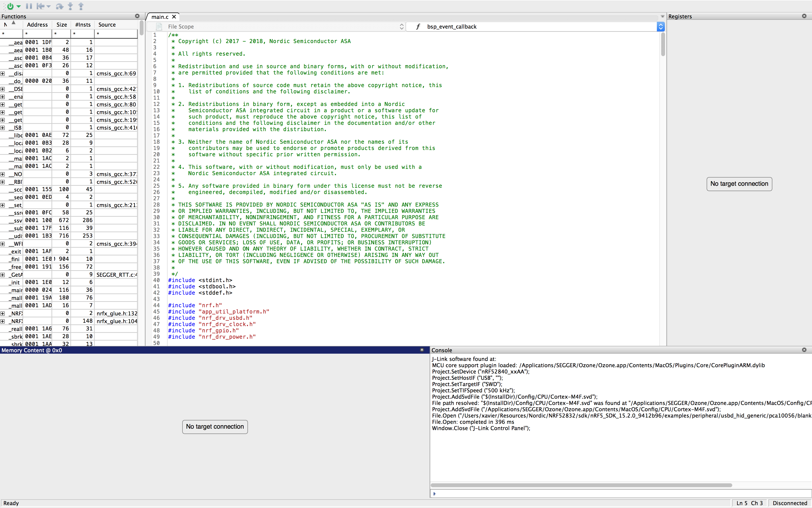Click the Ln 5 Ch 3 status field
This screenshot has width=812, height=508.
coord(750,503)
